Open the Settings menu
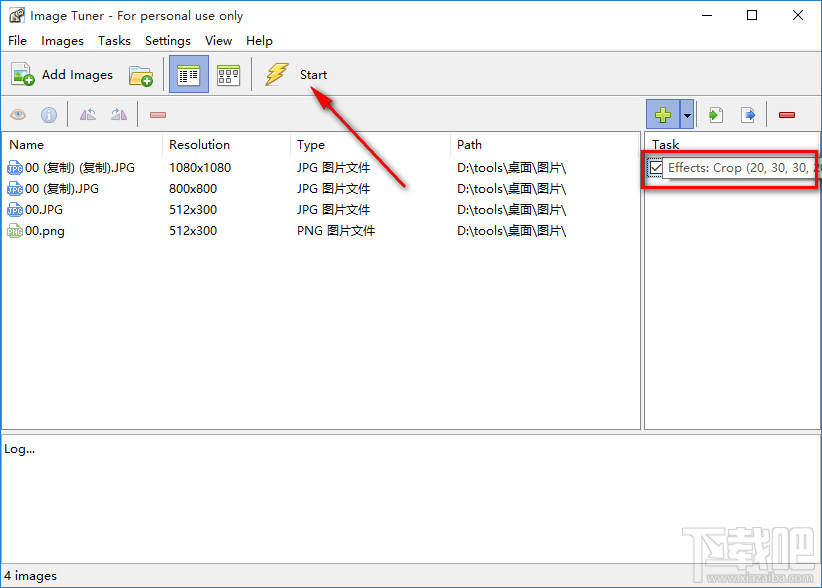The width and height of the screenshot is (822, 588). tap(168, 41)
